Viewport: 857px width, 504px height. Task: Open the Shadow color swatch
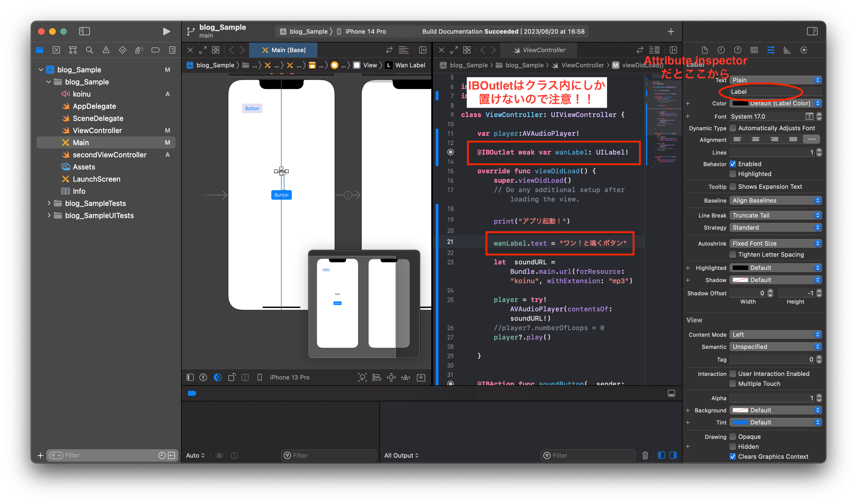[740, 280]
